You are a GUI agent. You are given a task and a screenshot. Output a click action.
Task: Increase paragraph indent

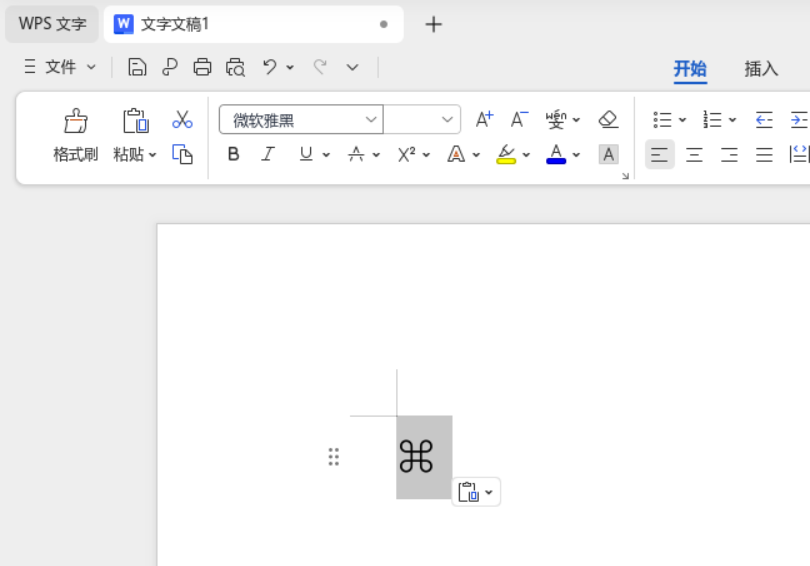[799, 119]
